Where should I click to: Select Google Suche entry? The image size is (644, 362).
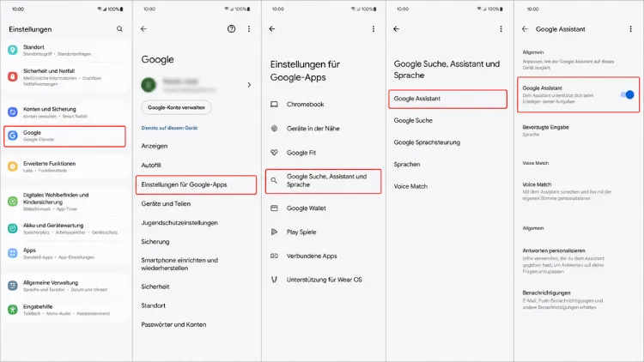(x=413, y=120)
